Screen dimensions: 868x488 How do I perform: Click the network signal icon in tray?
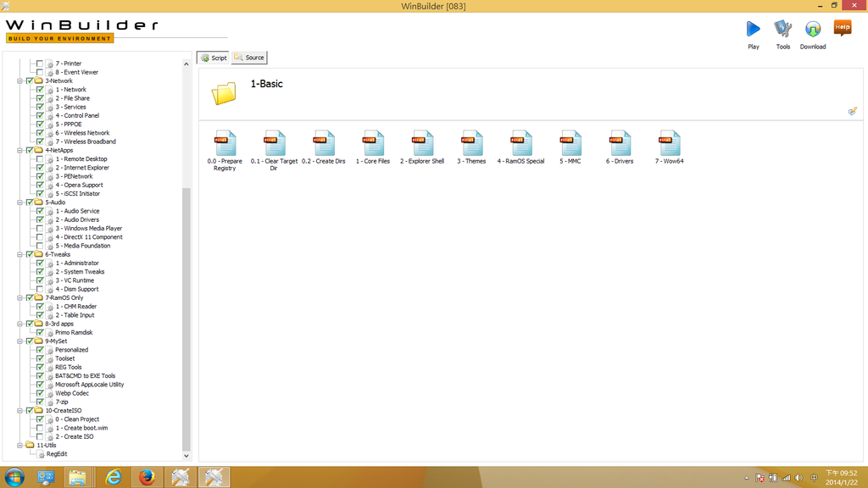tap(786, 478)
